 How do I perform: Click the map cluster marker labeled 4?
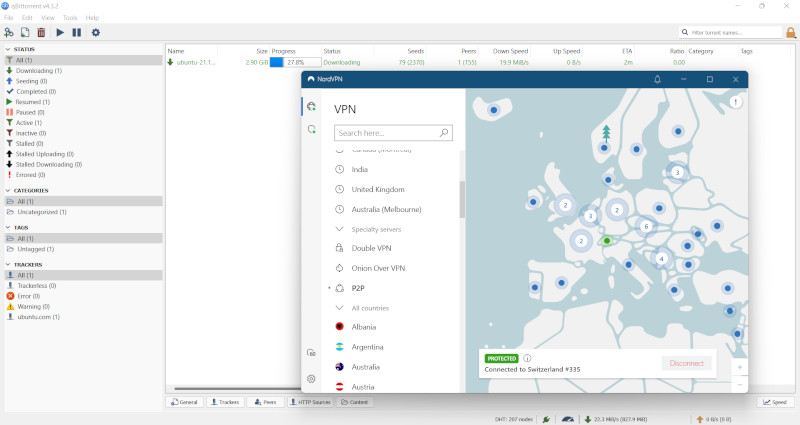tap(661, 259)
